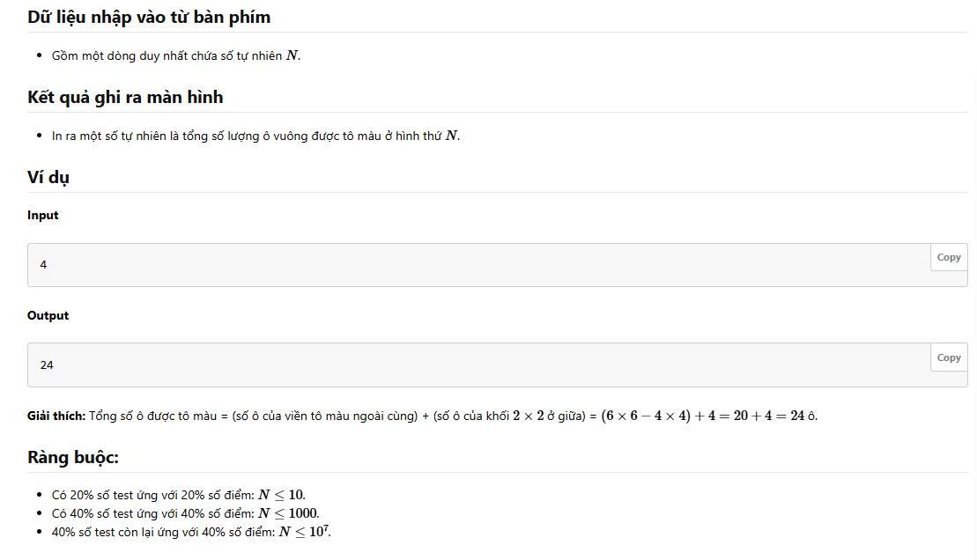
Task: Click the bold "Giải thích:" label
Action: (56, 416)
